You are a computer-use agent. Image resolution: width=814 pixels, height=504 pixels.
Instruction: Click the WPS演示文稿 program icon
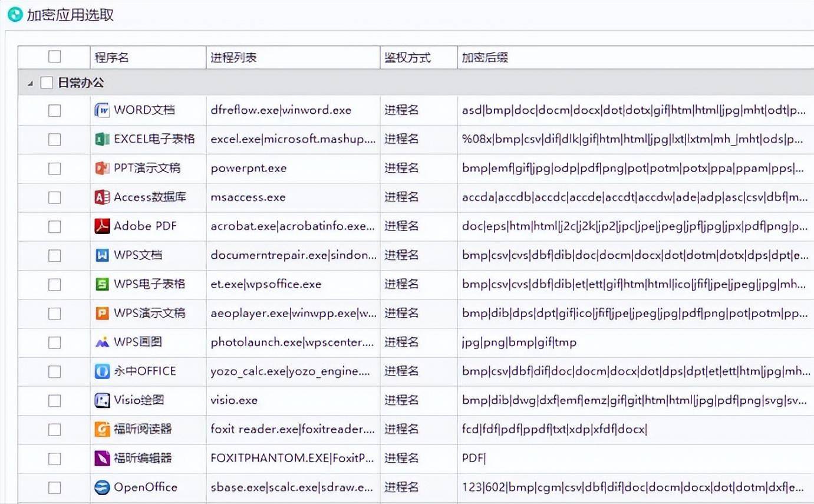click(102, 313)
